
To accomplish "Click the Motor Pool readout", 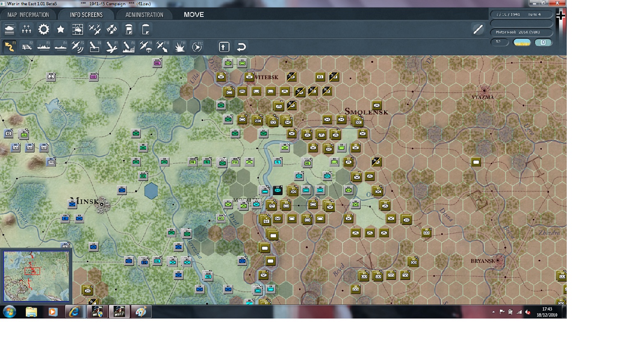I will pyautogui.click(x=521, y=32).
